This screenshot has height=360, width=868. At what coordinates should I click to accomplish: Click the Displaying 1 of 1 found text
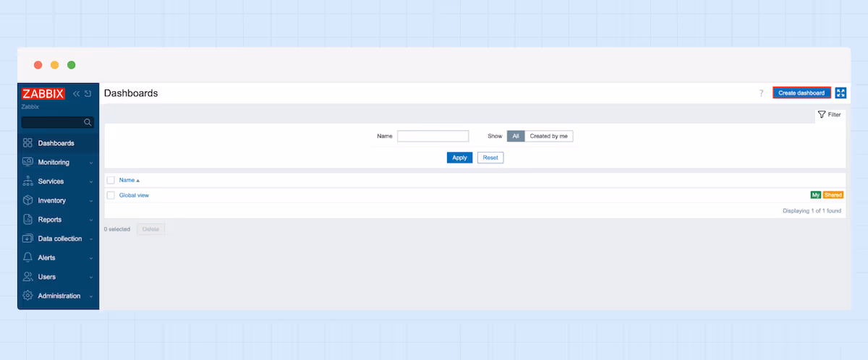tap(812, 211)
